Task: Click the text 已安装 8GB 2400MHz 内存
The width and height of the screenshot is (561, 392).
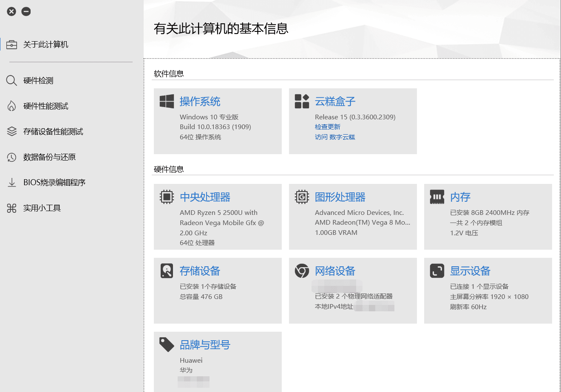Action: click(x=490, y=212)
